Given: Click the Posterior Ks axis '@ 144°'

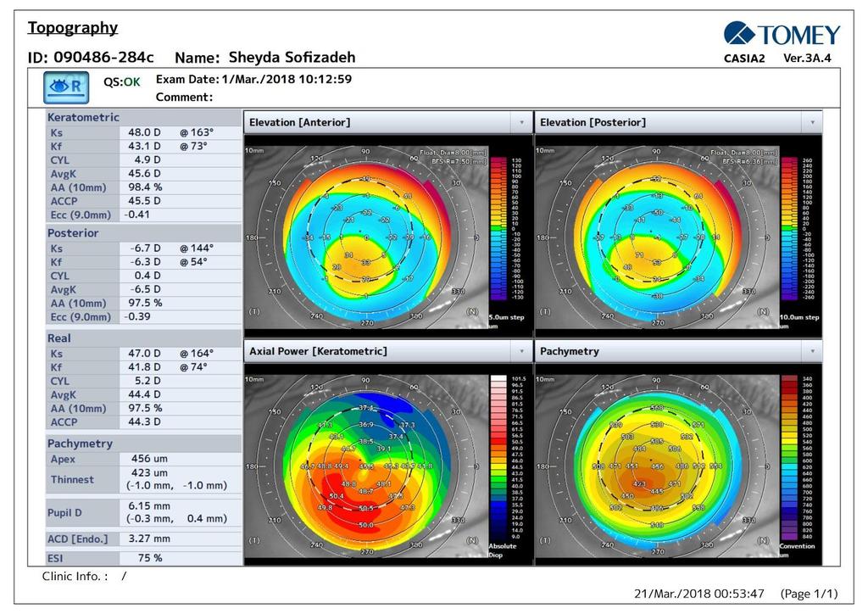Looking at the screenshot, I should (x=197, y=248).
